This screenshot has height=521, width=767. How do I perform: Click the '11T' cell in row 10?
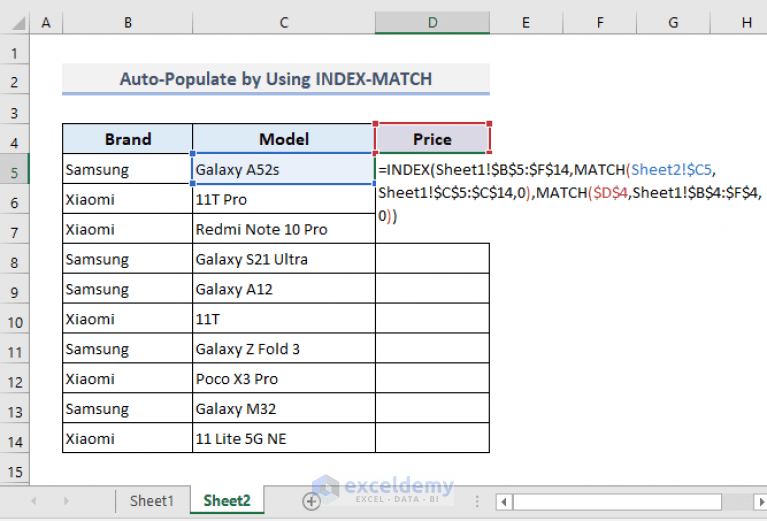coord(284,318)
